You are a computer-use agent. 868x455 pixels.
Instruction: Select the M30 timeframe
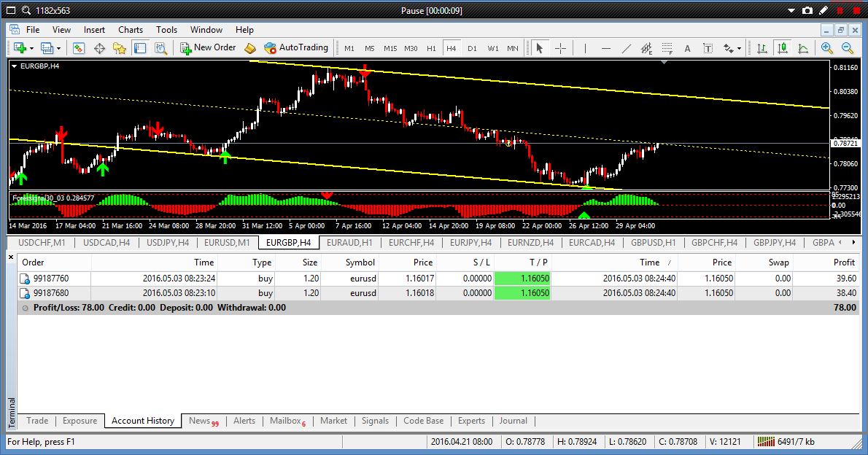(x=411, y=48)
